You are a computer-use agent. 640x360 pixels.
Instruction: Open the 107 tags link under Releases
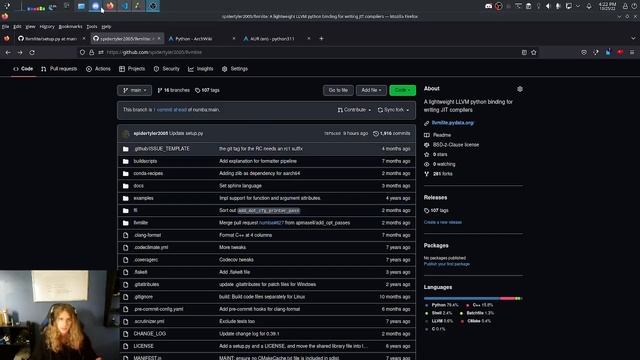coord(436,211)
